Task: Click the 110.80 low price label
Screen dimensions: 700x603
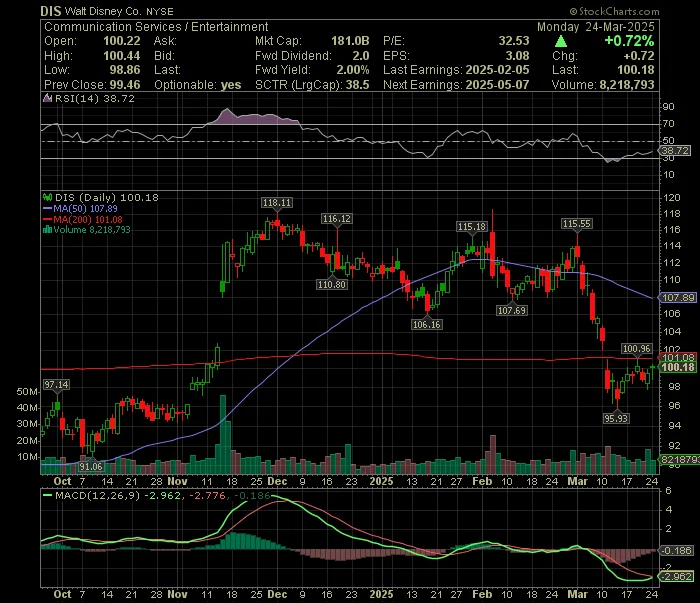Action: pos(332,284)
